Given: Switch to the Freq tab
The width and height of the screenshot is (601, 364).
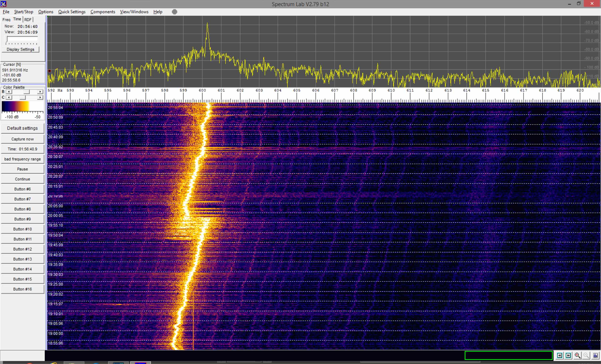Looking at the screenshot, I should tap(6, 19).
